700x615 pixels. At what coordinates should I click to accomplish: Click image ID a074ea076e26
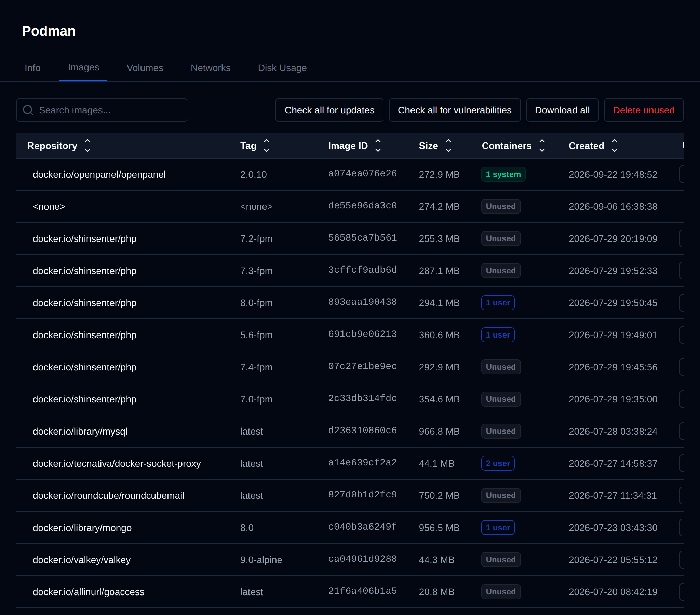[362, 174]
